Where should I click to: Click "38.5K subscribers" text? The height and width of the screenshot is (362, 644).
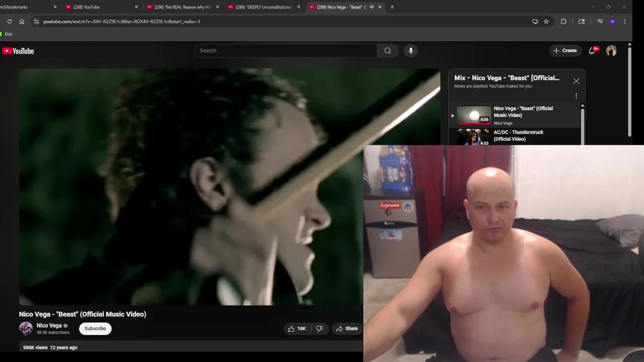(x=53, y=333)
